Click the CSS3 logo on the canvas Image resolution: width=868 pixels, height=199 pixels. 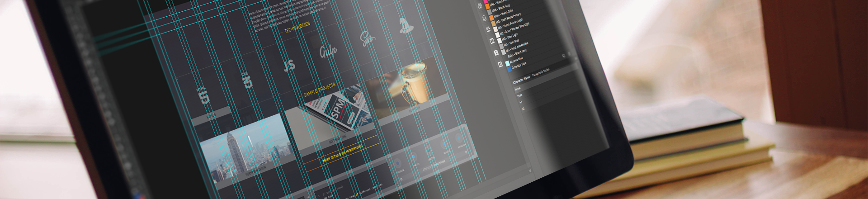[247, 80]
